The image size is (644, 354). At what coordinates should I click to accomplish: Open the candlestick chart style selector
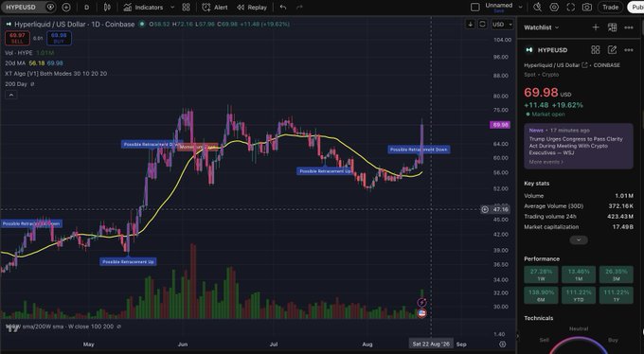tap(107, 7)
